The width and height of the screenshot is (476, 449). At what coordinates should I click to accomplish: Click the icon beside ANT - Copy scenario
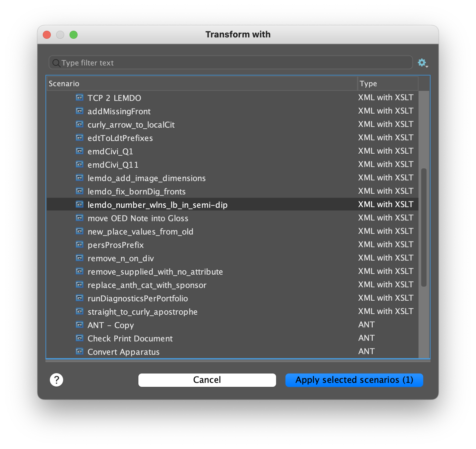click(x=80, y=324)
